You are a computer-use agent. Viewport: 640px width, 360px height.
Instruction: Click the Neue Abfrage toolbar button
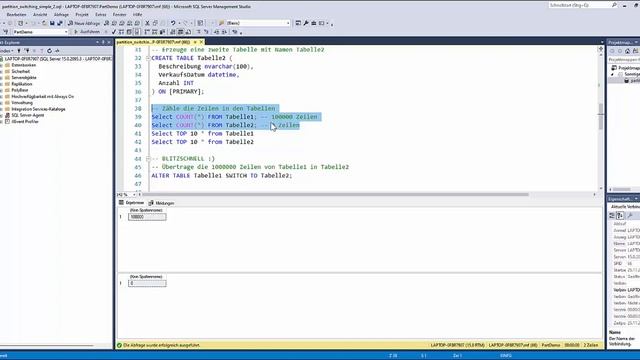point(84,23)
